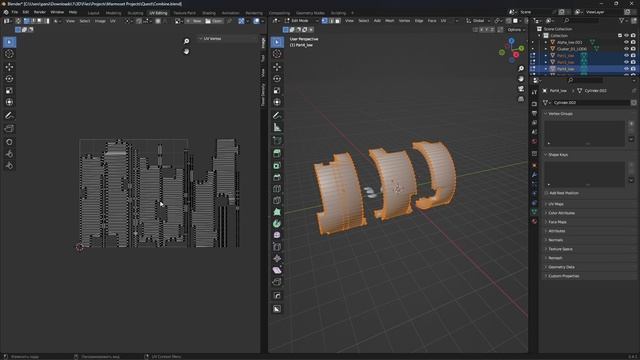Select the Extrude Region tool
Viewport: 640px width, 360px height.
pos(277,153)
